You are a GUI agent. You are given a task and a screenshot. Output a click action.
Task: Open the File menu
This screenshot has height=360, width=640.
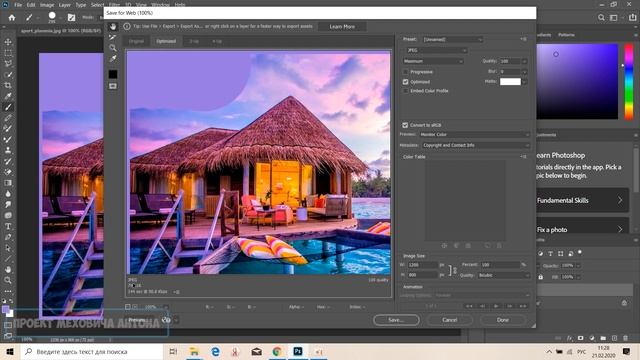18,5
